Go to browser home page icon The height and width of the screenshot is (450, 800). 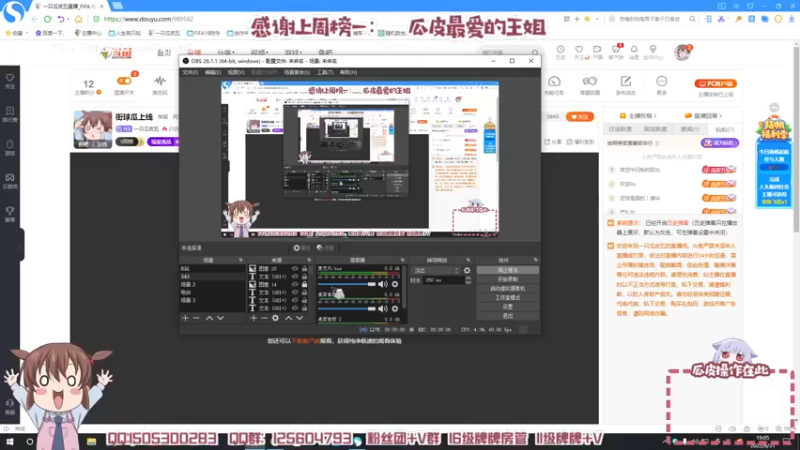[x=79, y=19]
